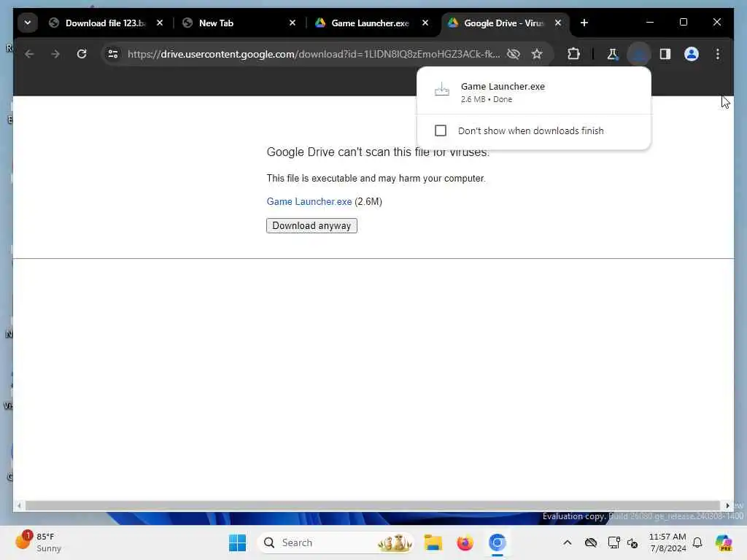747x560 pixels.
Task: Click the OneDrive cloud tray icon
Action: coord(591,542)
